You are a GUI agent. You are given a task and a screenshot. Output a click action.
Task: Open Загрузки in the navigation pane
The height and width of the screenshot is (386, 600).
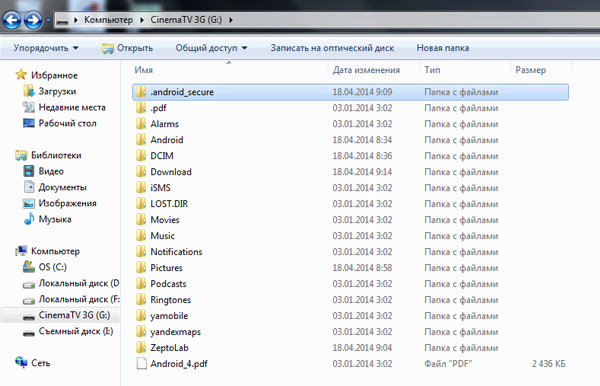[x=57, y=91]
